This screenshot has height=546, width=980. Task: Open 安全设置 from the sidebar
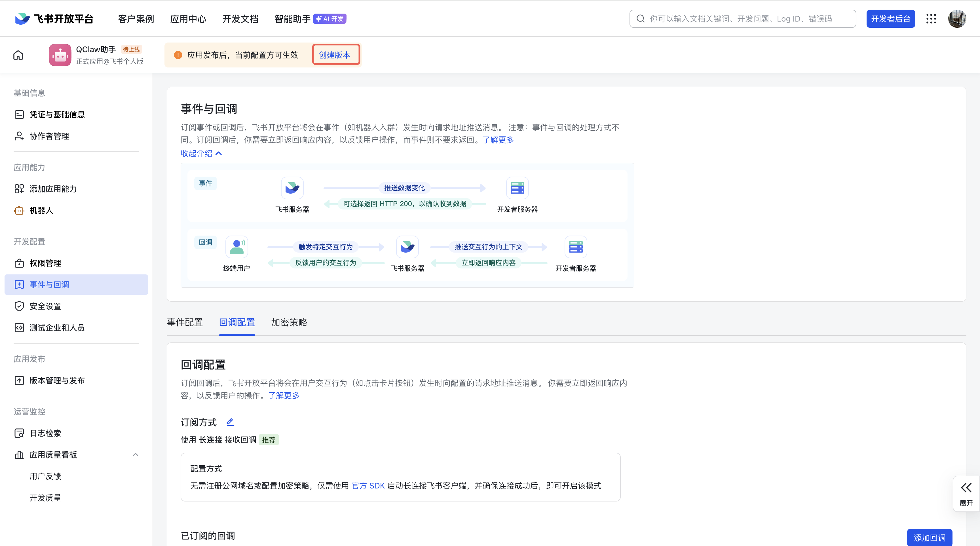(x=45, y=306)
